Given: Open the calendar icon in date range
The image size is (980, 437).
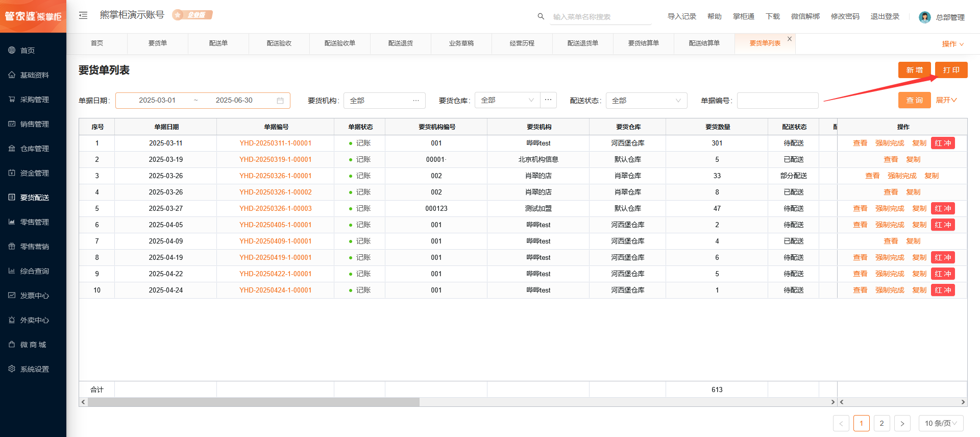Looking at the screenshot, I should click(x=280, y=101).
